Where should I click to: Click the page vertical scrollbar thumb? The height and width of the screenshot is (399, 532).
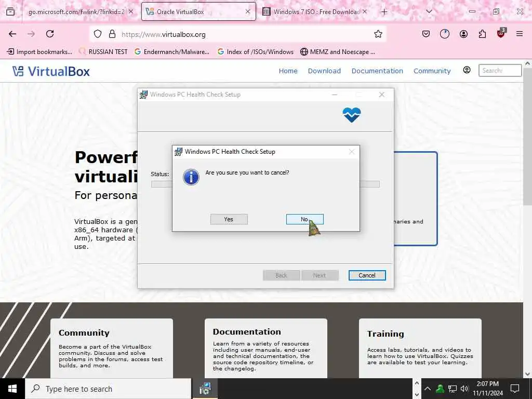528,136
